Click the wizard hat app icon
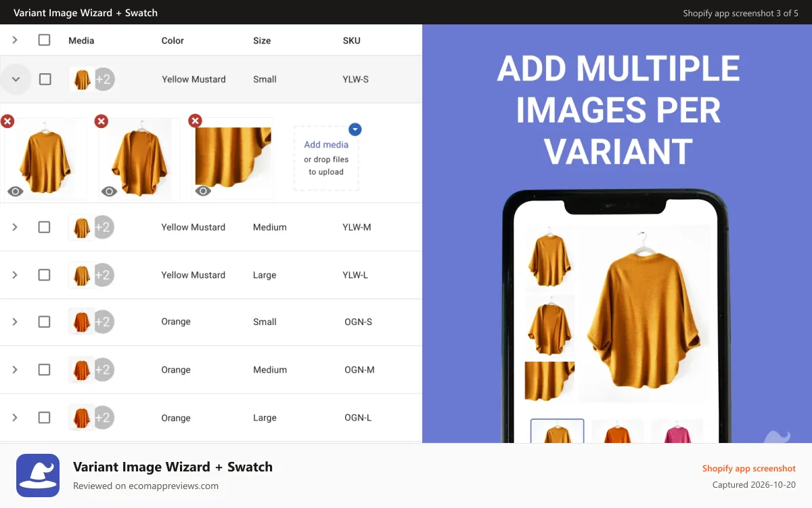The width and height of the screenshot is (812, 508). click(38, 475)
